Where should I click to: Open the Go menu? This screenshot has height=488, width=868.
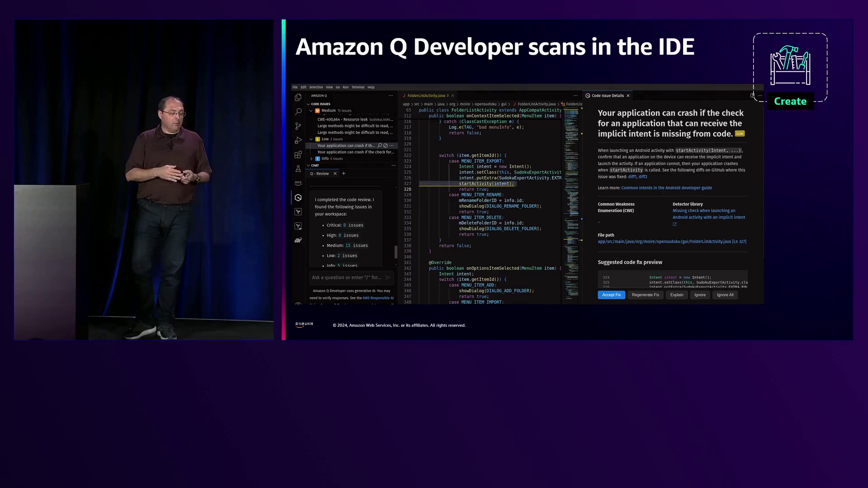[338, 87]
